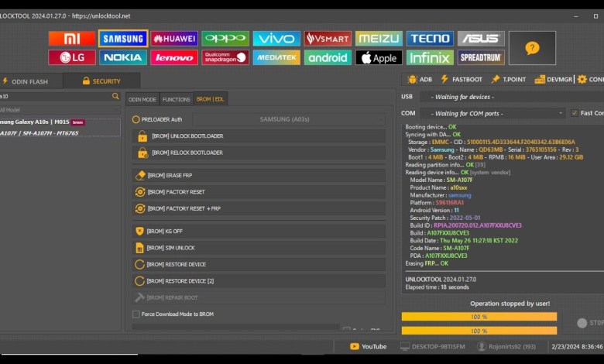Click [BROM] SIM UNLOCK

coord(259,248)
